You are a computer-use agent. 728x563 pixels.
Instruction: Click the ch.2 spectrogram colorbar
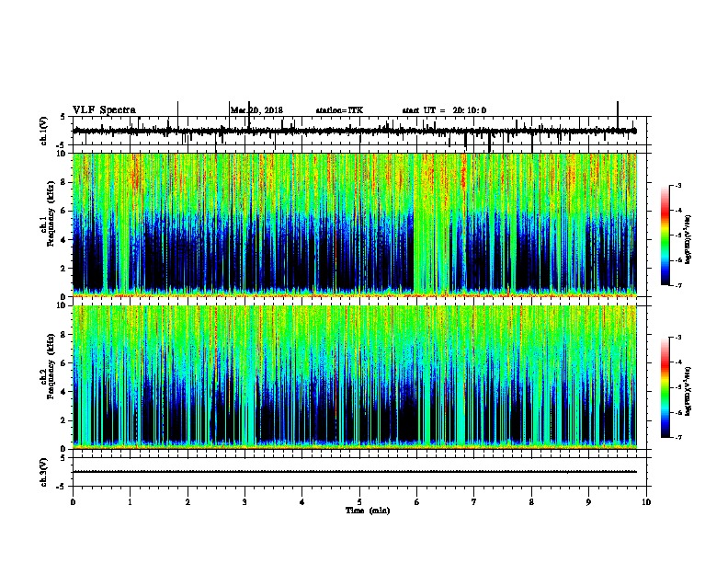click(665, 387)
